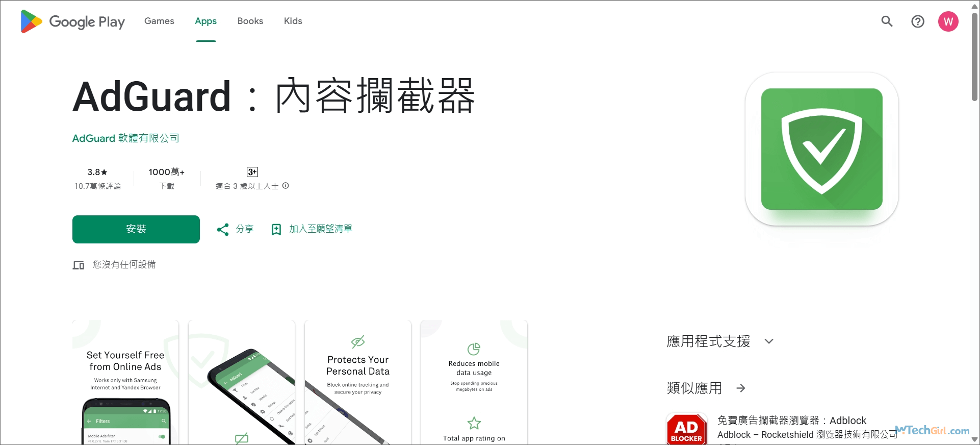Click the 3.8 star rating reviews
Viewport: 980px width, 445px height.
[x=97, y=178]
